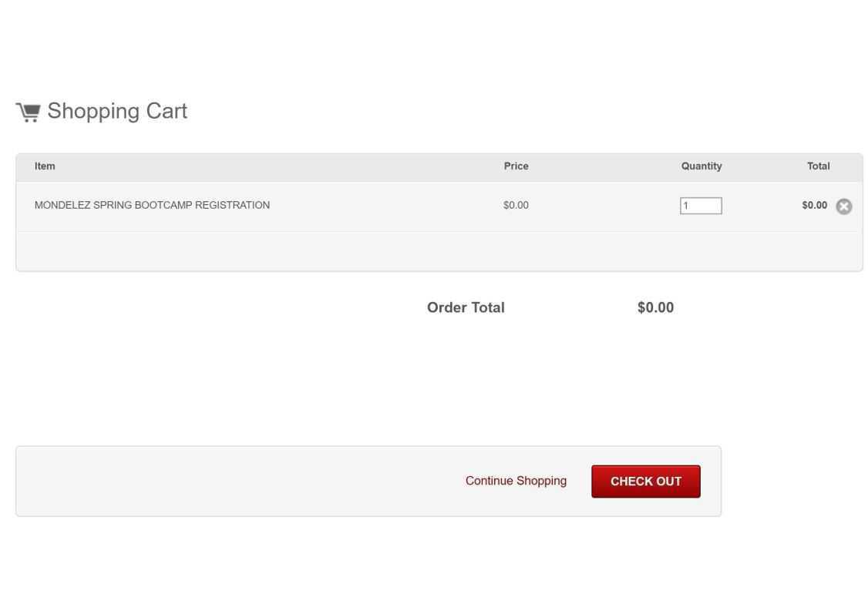Click blank footer panel left of Continue Shopping
This screenshot has height=614, width=868.
point(231,481)
